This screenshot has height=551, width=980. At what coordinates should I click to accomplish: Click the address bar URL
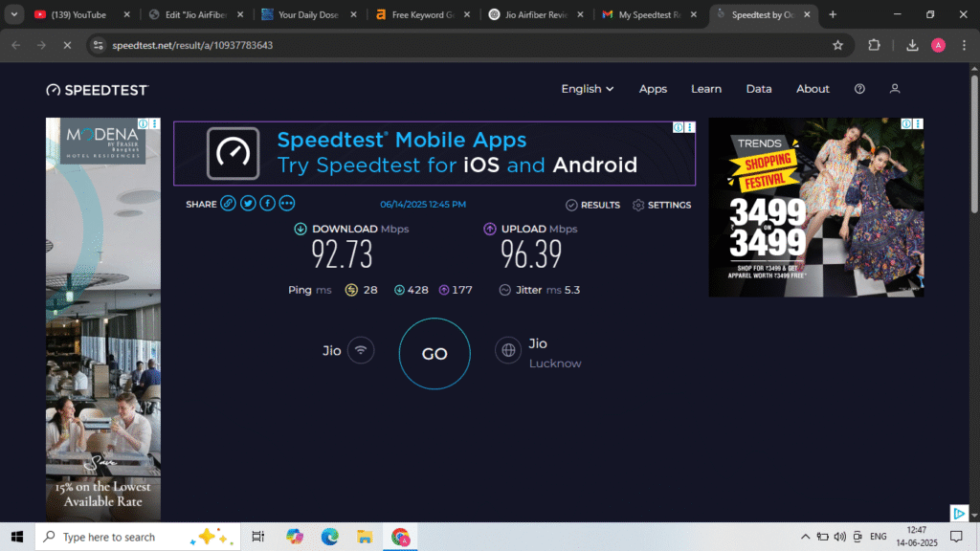pos(192,45)
